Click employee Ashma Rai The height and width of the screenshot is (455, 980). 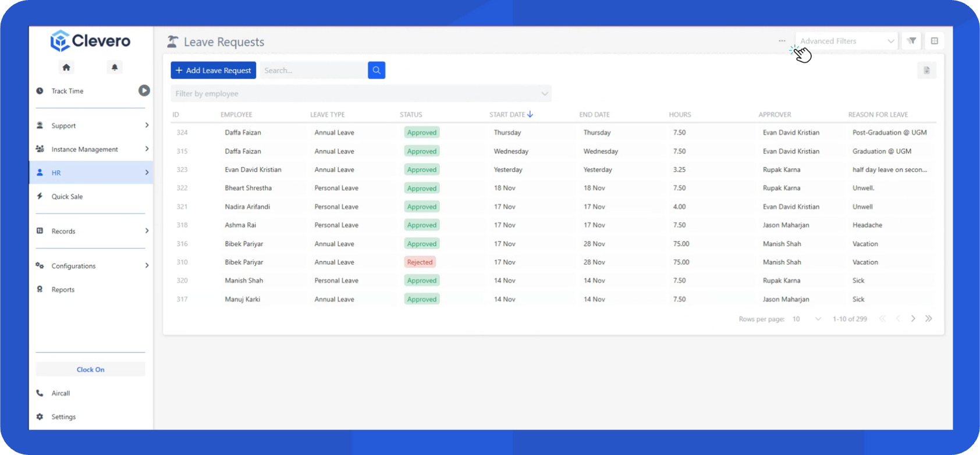(x=240, y=225)
